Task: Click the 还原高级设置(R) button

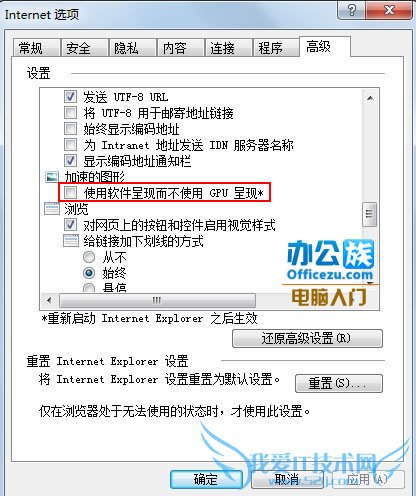Action: tap(307, 338)
